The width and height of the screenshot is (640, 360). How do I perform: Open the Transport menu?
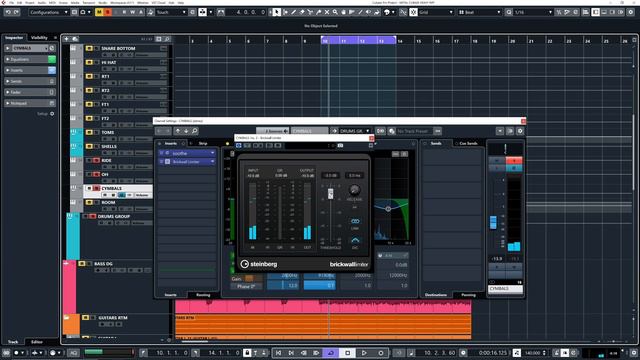point(89,2)
